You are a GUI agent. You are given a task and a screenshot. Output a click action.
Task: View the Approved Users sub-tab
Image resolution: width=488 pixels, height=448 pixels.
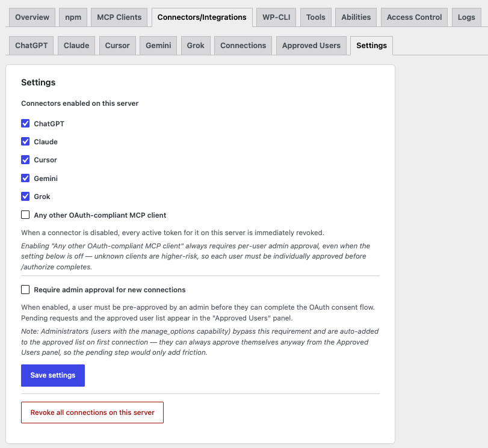pos(311,46)
